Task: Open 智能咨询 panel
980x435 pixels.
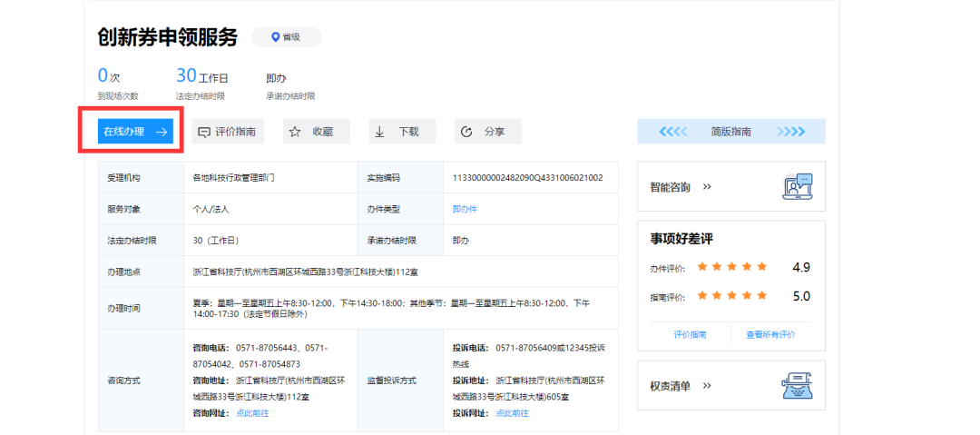Action: click(731, 186)
